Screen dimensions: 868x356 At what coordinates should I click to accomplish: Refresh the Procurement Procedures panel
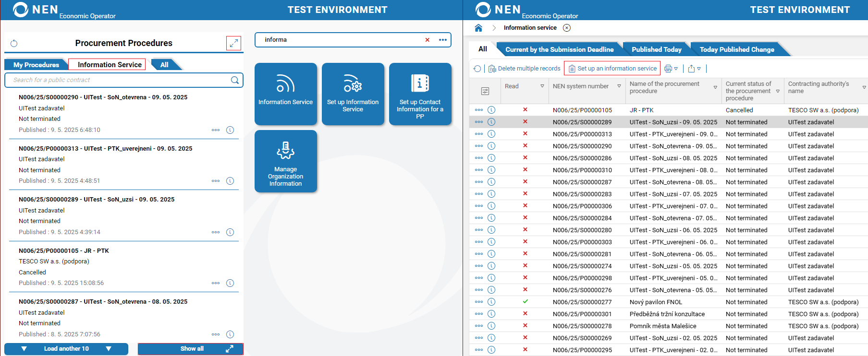click(14, 44)
